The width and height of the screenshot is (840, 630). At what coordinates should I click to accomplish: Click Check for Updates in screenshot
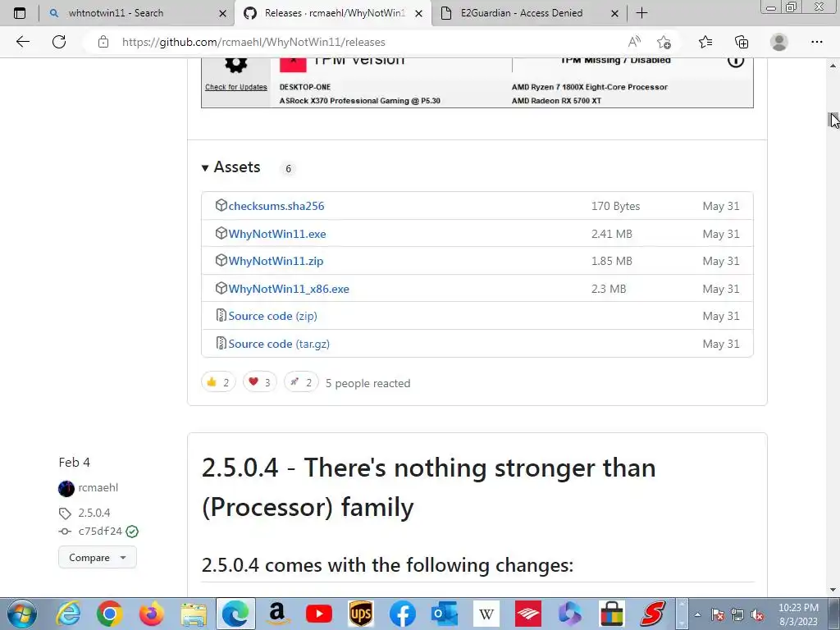click(235, 87)
